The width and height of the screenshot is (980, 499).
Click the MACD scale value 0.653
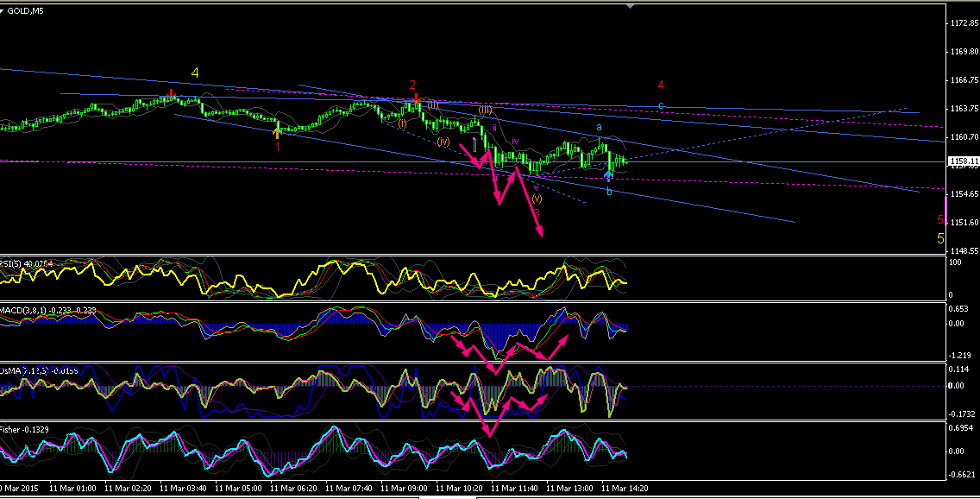click(x=958, y=309)
